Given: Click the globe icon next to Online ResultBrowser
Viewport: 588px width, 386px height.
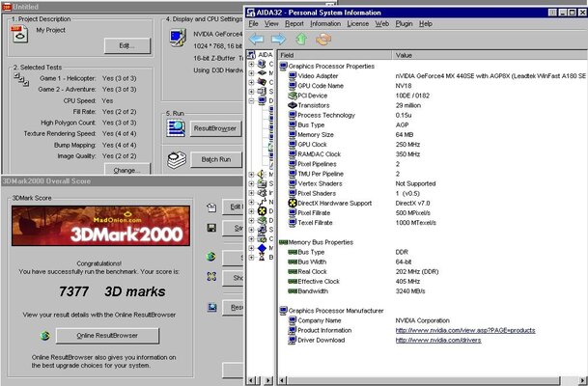Looking at the screenshot, I should coord(45,336).
